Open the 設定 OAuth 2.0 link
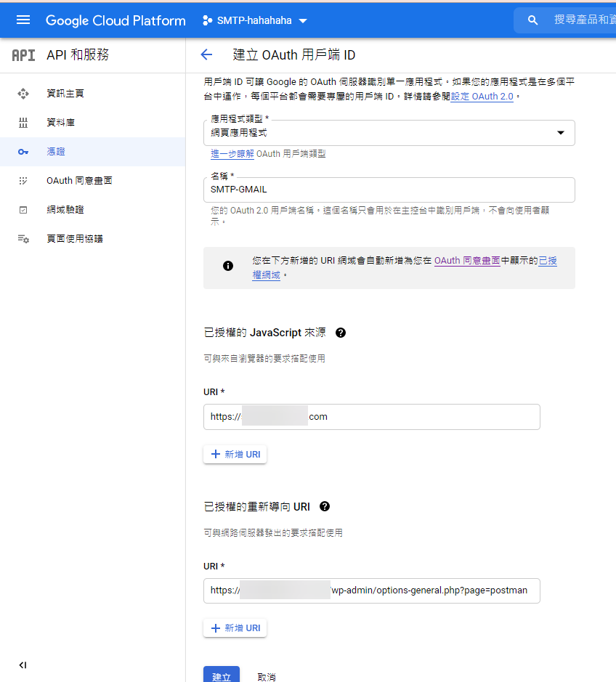Image resolution: width=616 pixels, height=682 pixels. [482, 97]
